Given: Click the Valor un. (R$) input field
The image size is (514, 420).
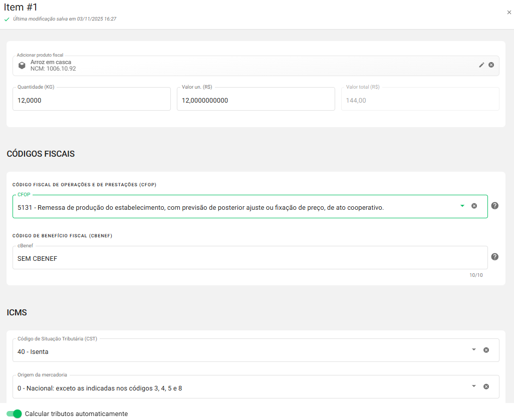Looking at the screenshot, I should 255,100.
